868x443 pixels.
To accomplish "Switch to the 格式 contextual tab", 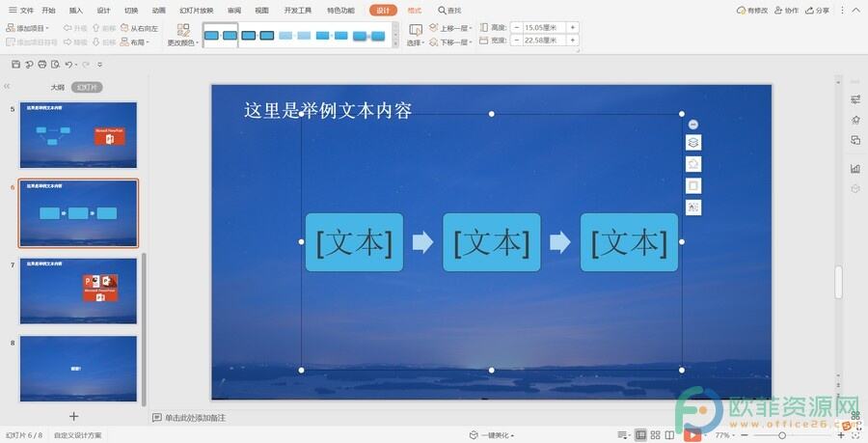I will tap(414, 10).
